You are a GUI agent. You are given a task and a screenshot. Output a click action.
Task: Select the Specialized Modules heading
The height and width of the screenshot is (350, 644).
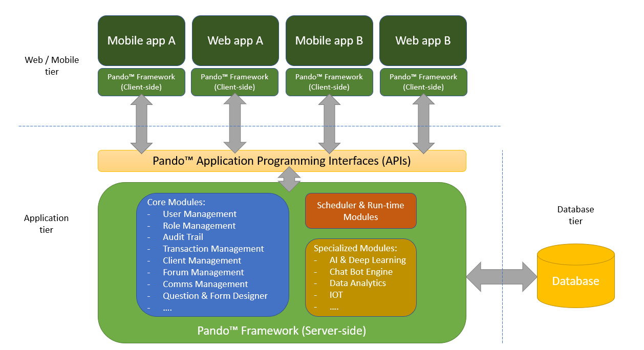(x=355, y=248)
